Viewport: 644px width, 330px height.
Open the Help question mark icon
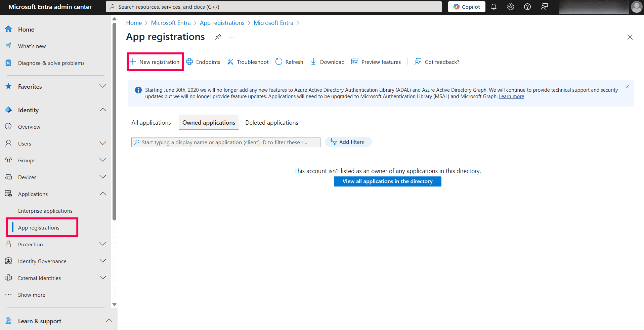(x=527, y=7)
